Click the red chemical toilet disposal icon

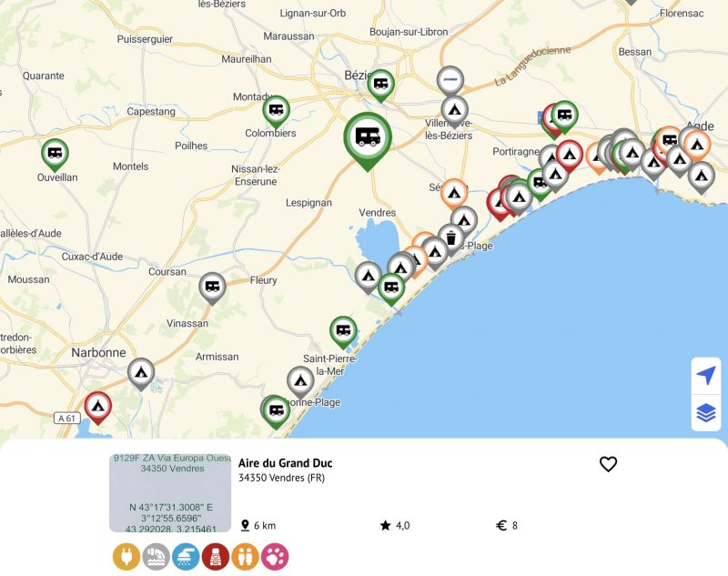(216, 557)
